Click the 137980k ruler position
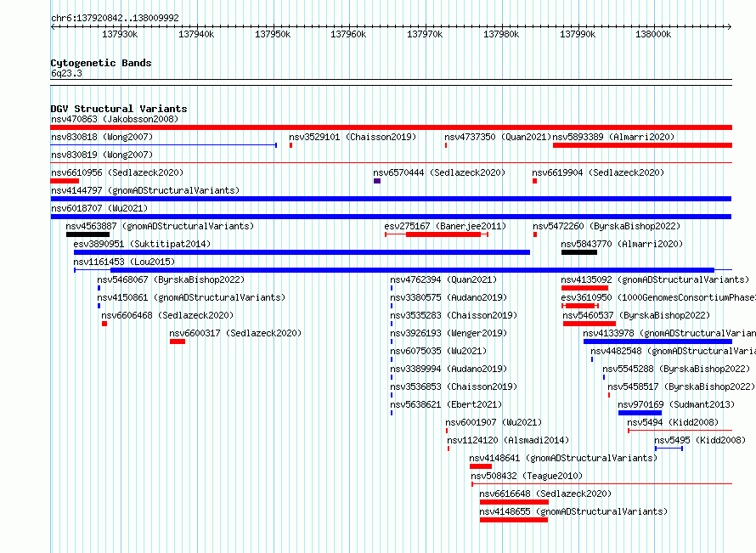Screen dimensions: 756x553 pyautogui.click(x=501, y=34)
